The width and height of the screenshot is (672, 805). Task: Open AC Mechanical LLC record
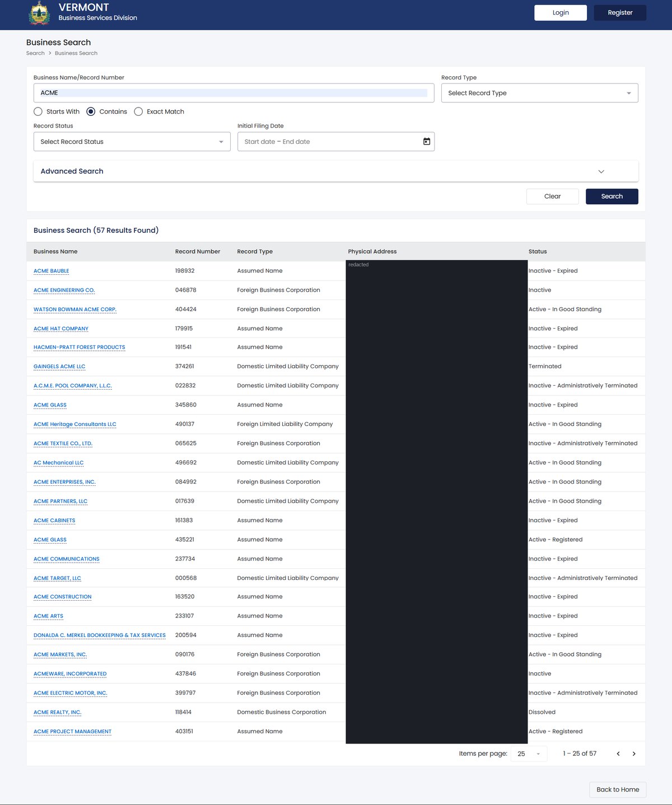point(59,463)
